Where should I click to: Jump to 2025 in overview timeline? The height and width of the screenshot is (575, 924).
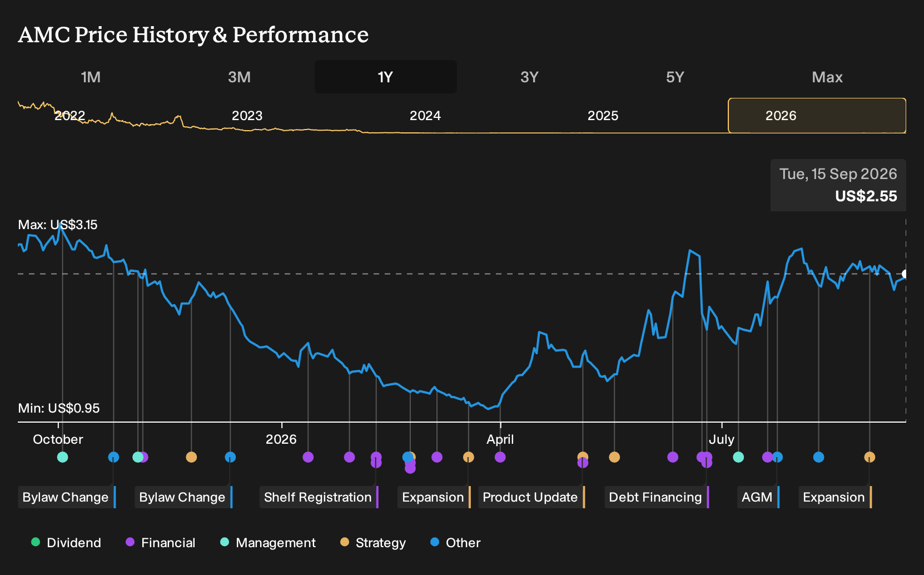603,116
